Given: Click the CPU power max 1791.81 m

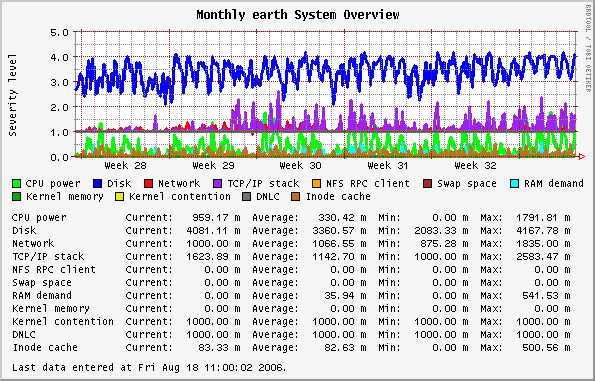Looking at the screenshot, I should click(x=543, y=218).
